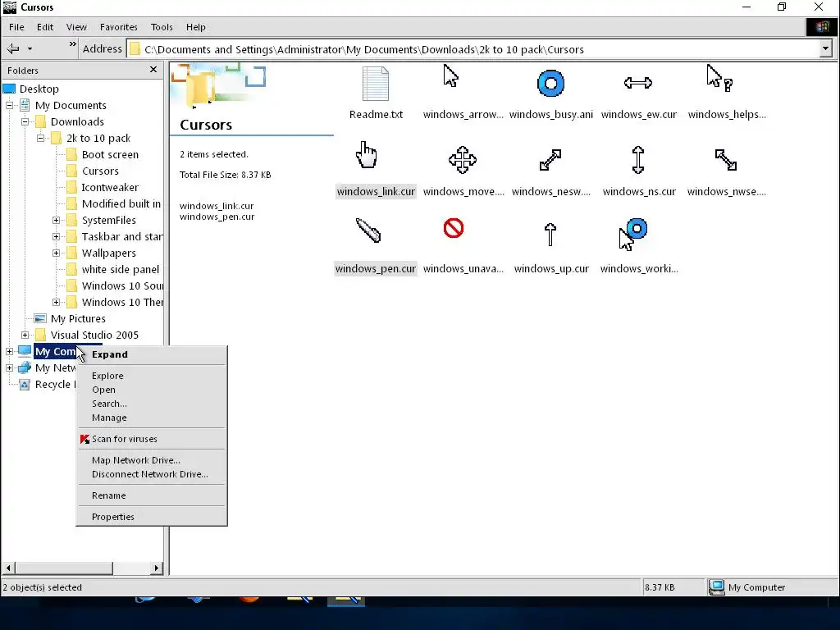The height and width of the screenshot is (630, 840).
Task: Click the Back arrow toolbar button
Action: (13, 48)
